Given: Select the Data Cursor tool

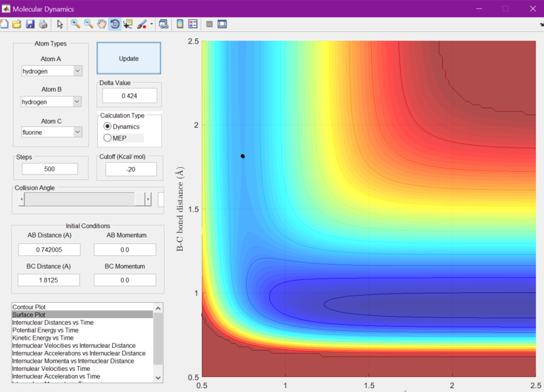Looking at the screenshot, I should pyautogui.click(x=128, y=24).
